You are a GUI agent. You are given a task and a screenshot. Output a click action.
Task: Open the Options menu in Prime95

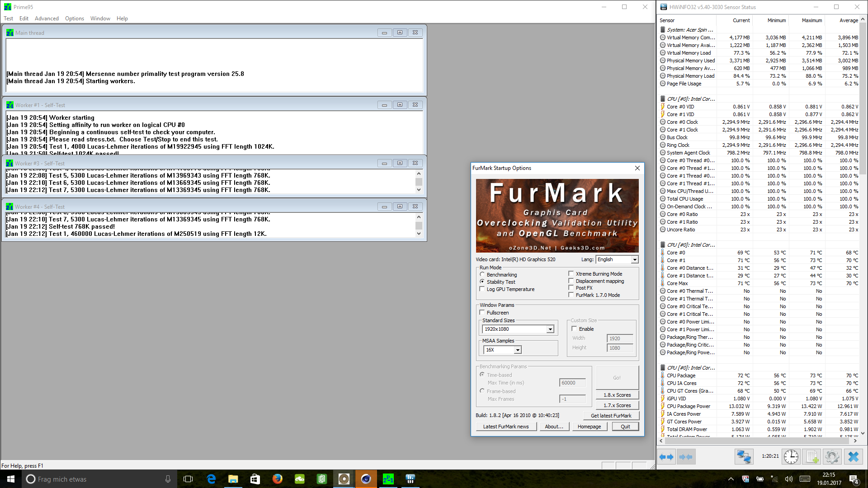click(74, 19)
